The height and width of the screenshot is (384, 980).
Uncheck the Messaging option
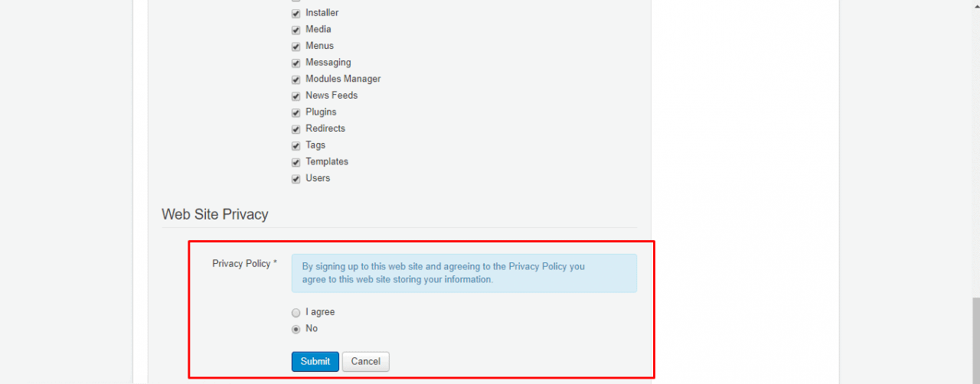pyautogui.click(x=296, y=63)
